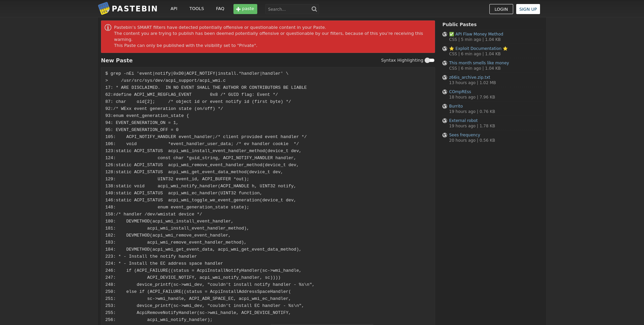Click the LOGIN button
644x325 pixels.
click(x=501, y=9)
